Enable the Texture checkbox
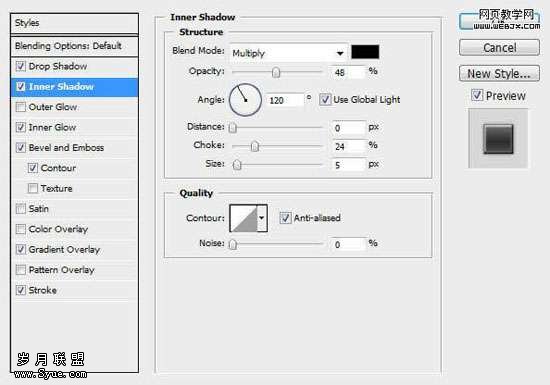Image resolution: width=550 pixels, height=385 pixels. point(33,188)
